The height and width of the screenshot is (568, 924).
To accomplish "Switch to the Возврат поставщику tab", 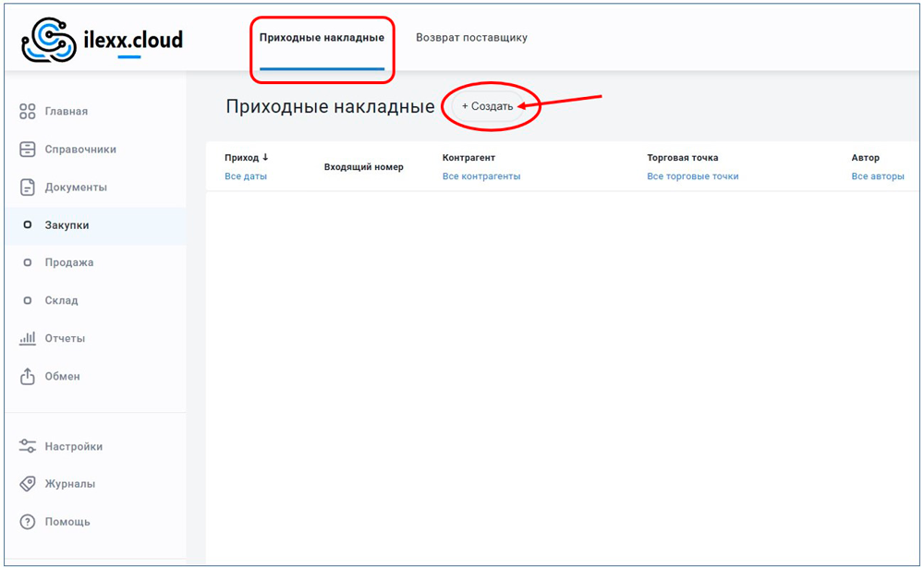I will pos(471,38).
